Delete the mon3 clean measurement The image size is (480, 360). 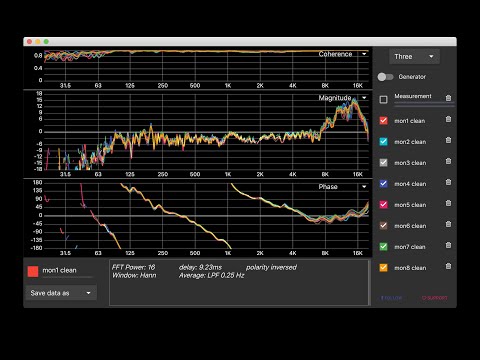pyautogui.click(x=448, y=161)
